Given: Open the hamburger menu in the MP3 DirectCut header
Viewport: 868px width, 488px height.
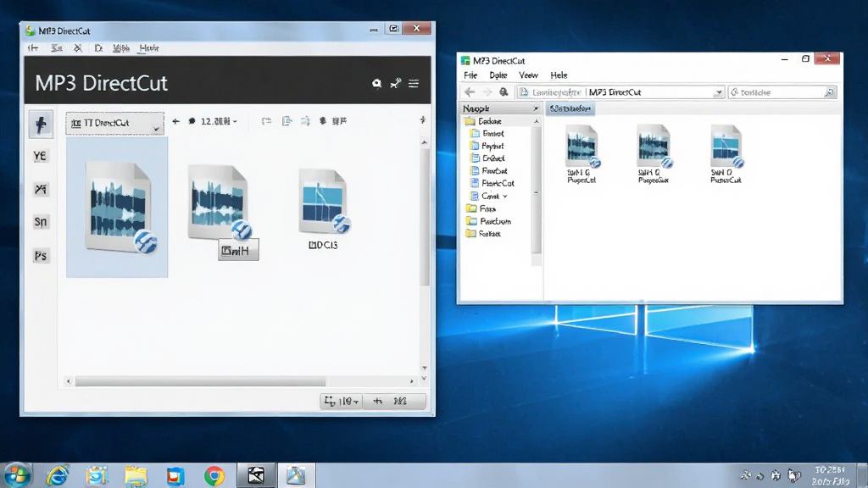Looking at the screenshot, I should (414, 84).
